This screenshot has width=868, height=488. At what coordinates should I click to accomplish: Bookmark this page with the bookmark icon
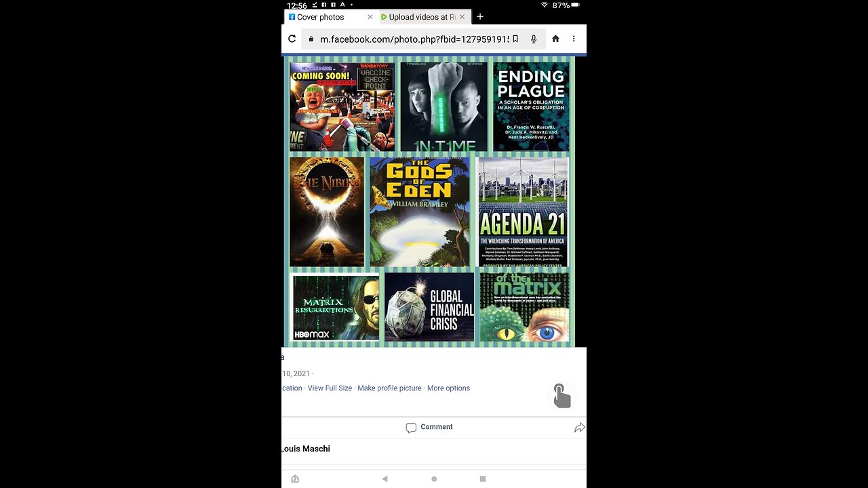tap(515, 39)
